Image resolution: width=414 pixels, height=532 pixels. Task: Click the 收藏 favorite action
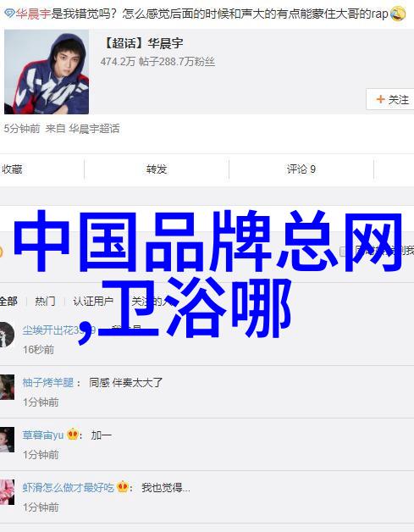(12, 169)
